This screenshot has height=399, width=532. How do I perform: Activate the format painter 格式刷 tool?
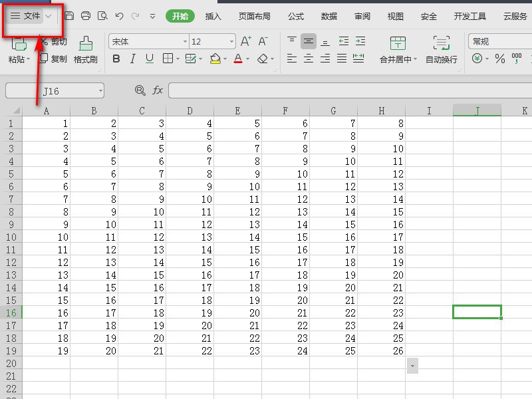tap(84, 53)
